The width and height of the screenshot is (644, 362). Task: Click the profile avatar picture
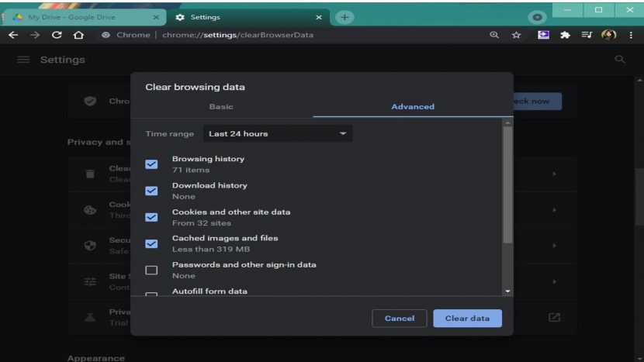tap(608, 35)
